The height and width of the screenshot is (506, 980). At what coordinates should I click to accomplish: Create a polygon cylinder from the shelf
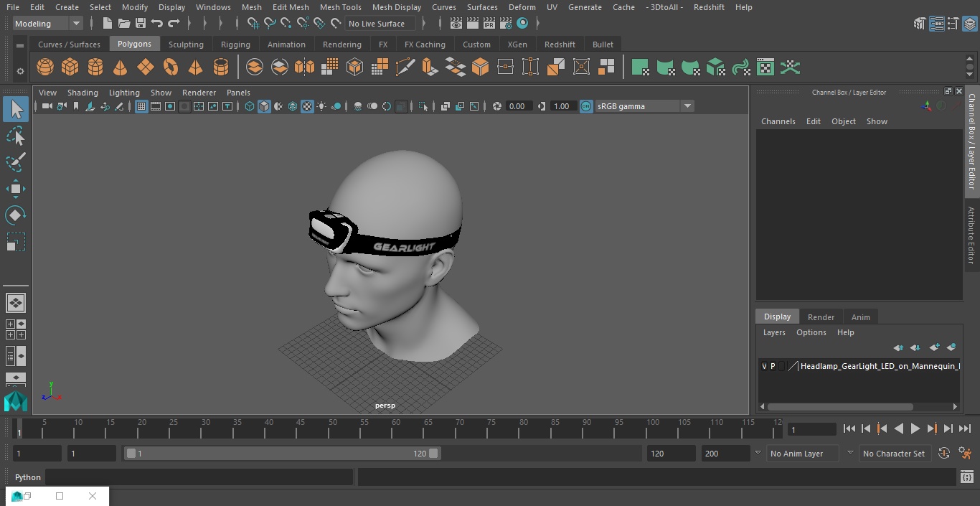95,67
